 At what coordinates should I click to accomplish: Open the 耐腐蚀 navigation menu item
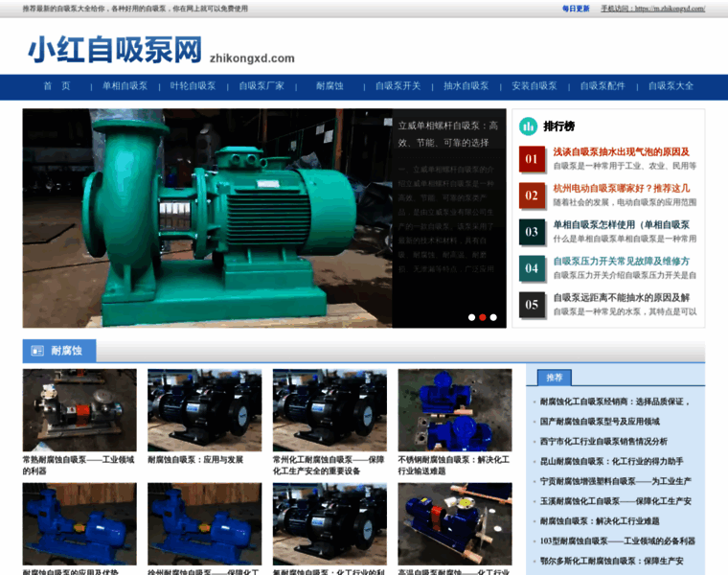tap(330, 86)
